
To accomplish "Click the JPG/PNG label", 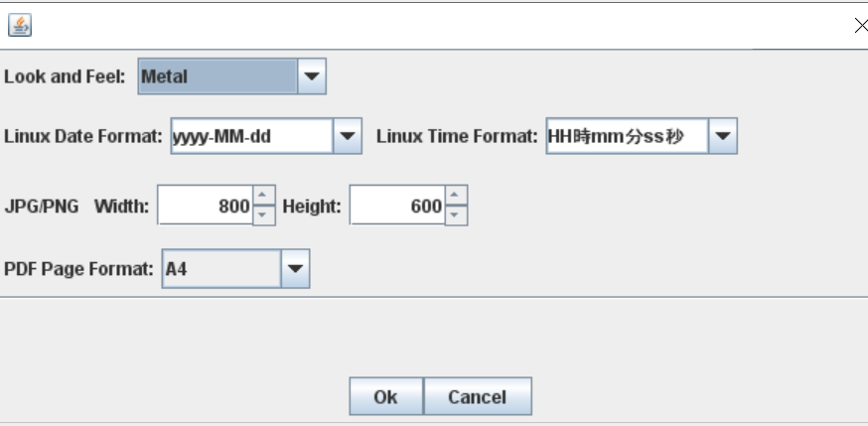I will click(x=42, y=207).
